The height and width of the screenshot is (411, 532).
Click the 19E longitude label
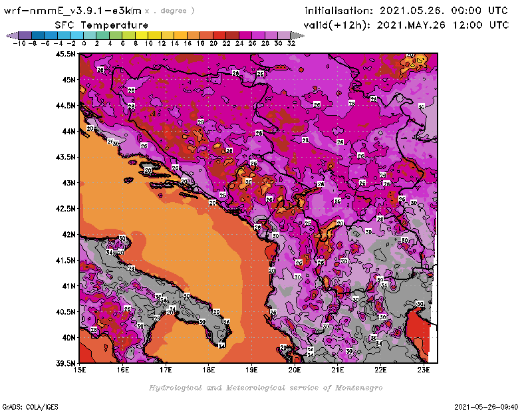pos(252,370)
